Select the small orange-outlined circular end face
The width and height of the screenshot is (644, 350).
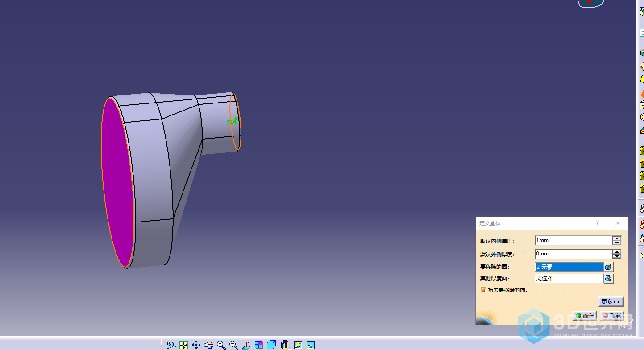click(236, 122)
